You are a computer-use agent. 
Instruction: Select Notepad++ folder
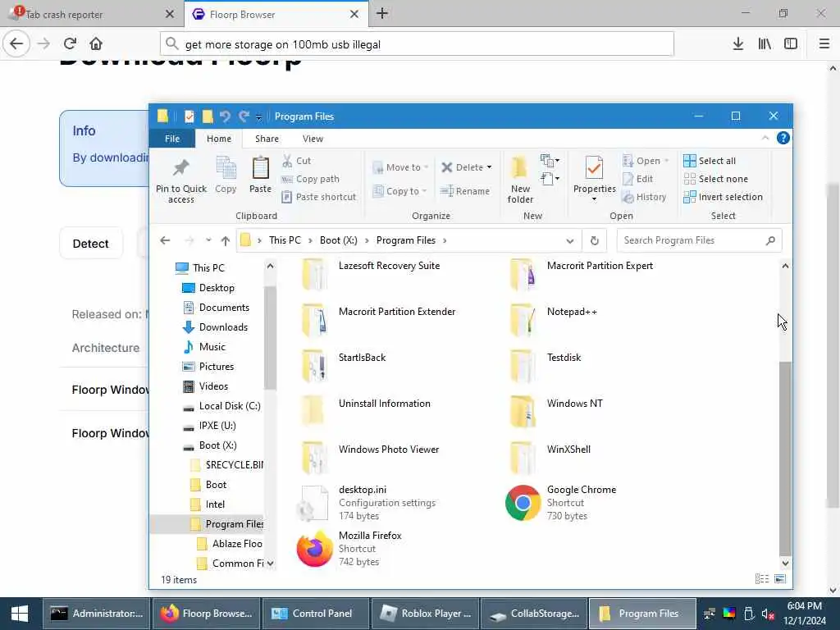(555, 321)
